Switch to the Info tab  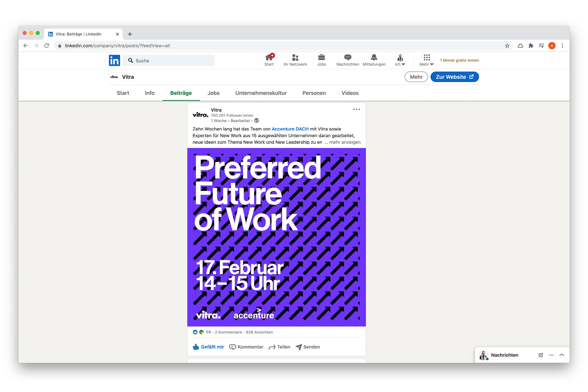tap(150, 93)
